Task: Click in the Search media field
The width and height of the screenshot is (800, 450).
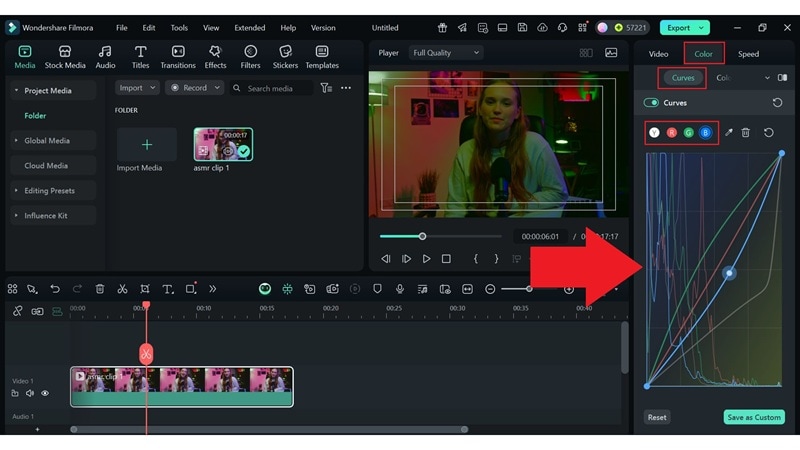Action: [271, 88]
